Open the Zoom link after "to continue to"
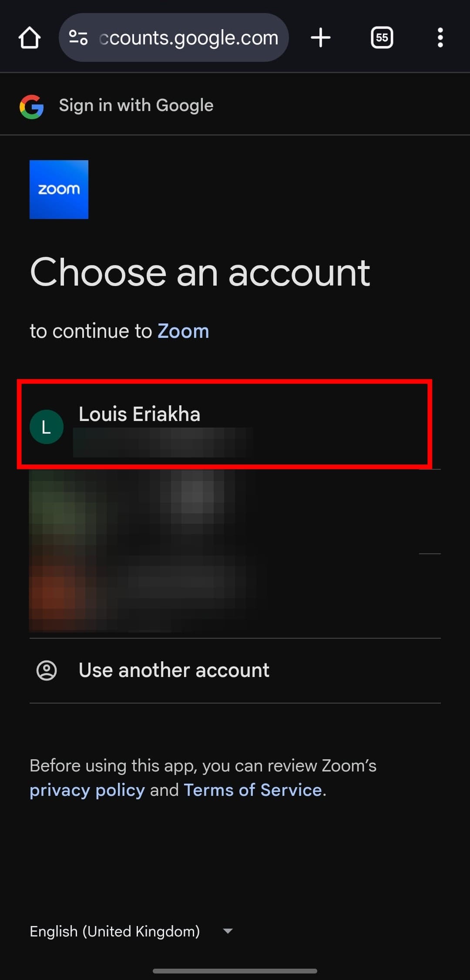Image resolution: width=470 pixels, height=980 pixels. (x=183, y=331)
